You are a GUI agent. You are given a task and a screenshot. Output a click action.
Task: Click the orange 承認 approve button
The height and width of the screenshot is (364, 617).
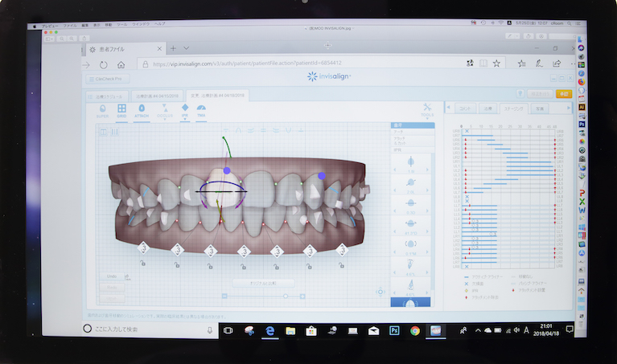[564, 93]
